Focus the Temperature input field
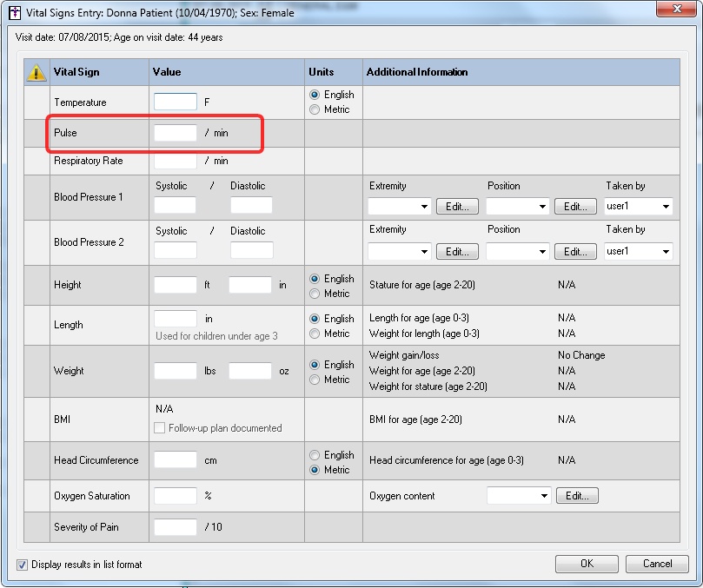This screenshot has width=703, height=588. pos(176,102)
